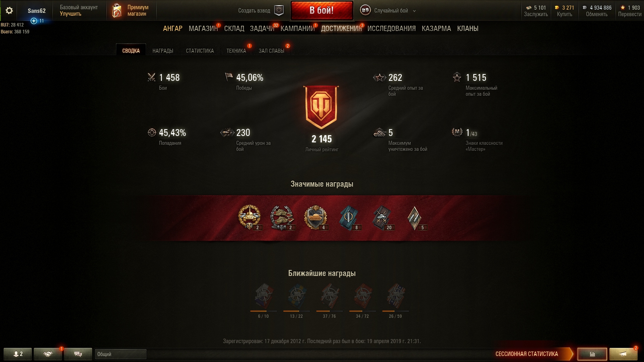The width and height of the screenshot is (644, 362).
Task: Open the Premium shop bag icon
Action: 117,11
